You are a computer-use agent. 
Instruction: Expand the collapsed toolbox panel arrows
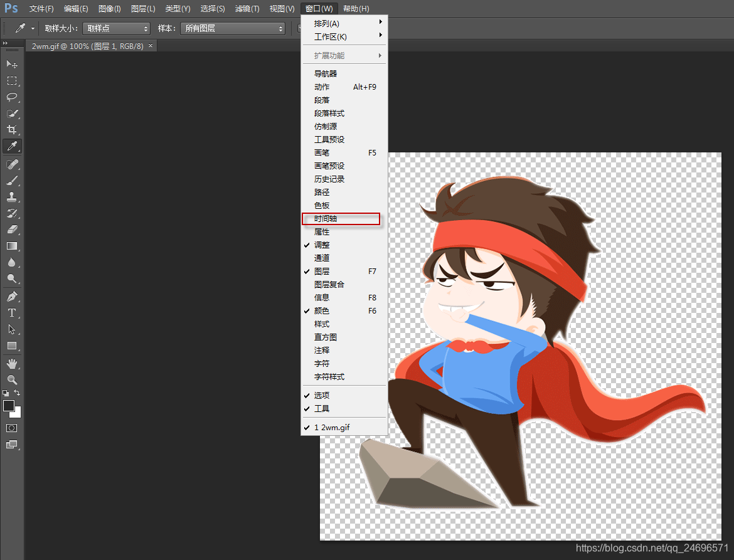[5, 43]
